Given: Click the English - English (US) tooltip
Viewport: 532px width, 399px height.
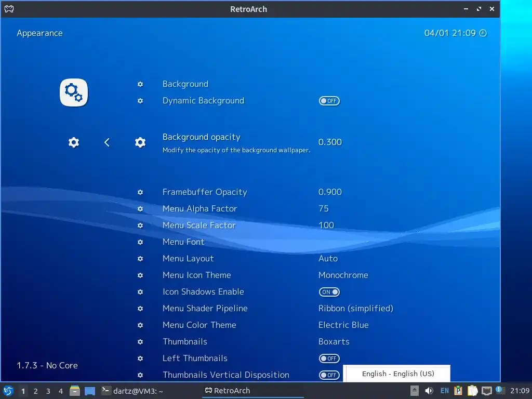Looking at the screenshot, I should pyautogui.click(x=396, y=374).
